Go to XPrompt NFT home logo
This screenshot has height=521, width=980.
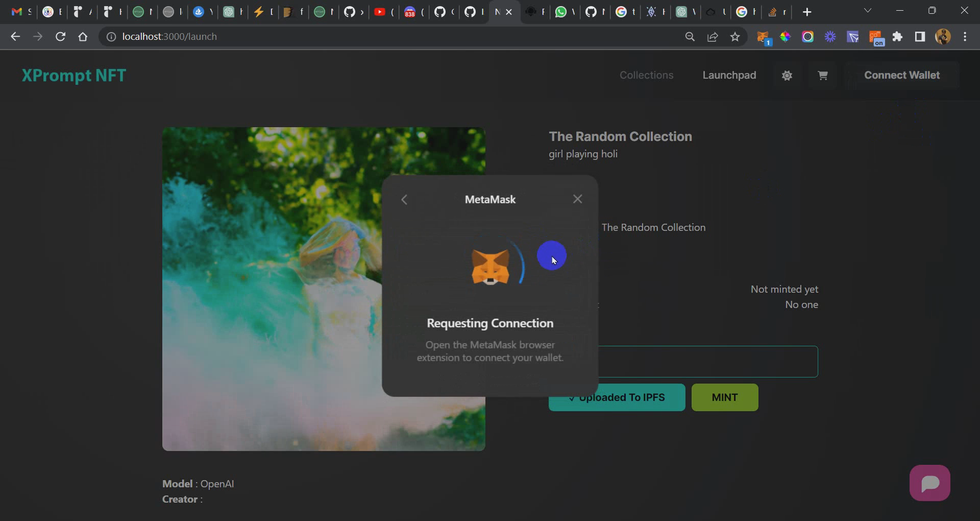74,76
